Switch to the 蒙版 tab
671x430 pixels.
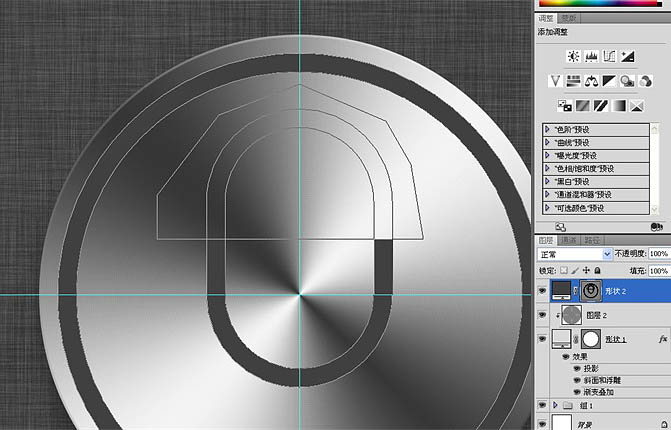[569, 18]
